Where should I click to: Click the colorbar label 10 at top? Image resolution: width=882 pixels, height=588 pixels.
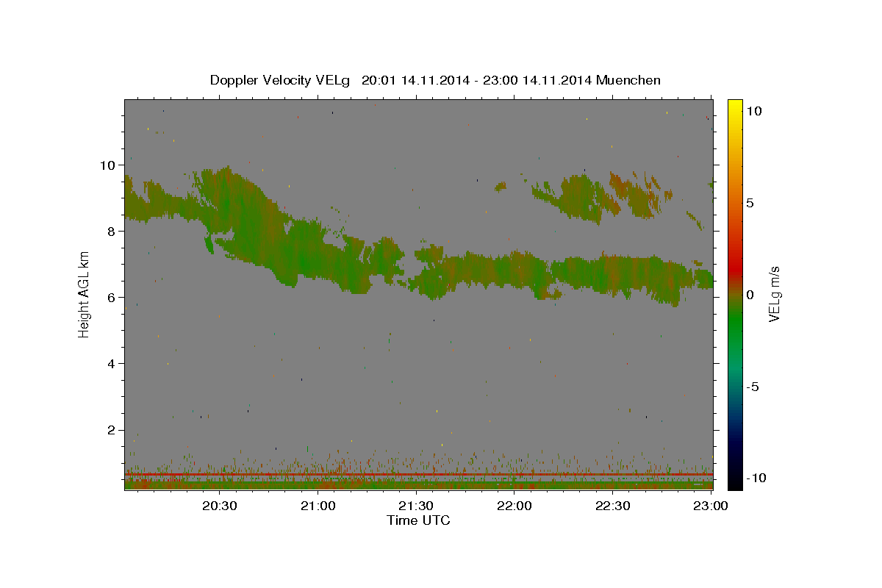[755, 110]
